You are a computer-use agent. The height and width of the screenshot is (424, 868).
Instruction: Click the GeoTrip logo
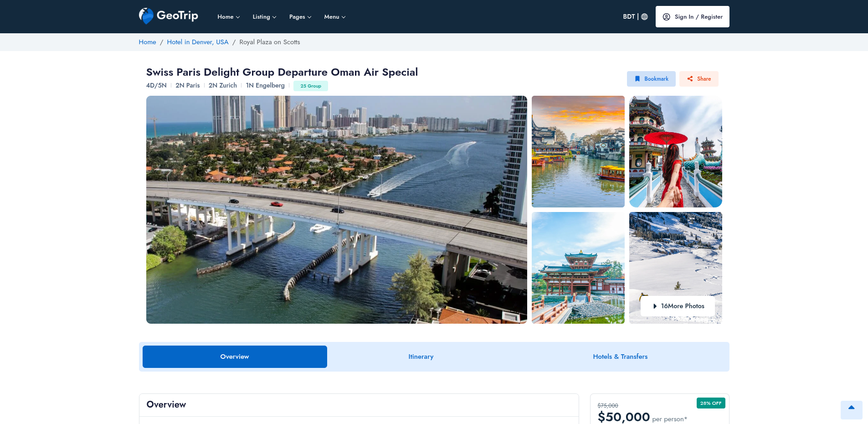tap(169, 16)
